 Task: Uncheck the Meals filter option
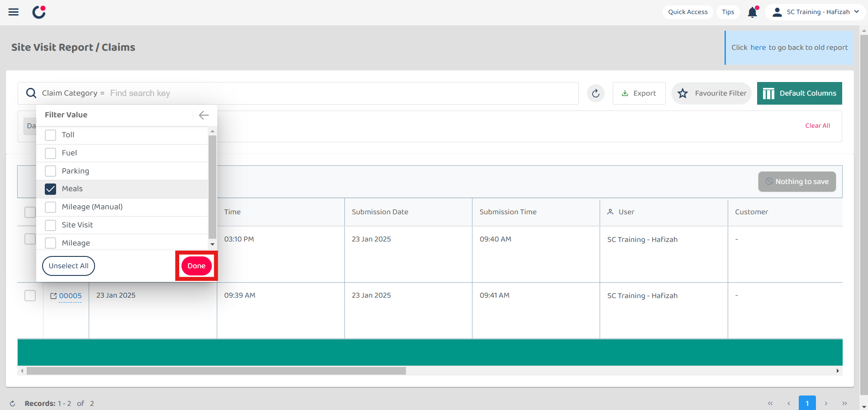[x=51, y=189]
